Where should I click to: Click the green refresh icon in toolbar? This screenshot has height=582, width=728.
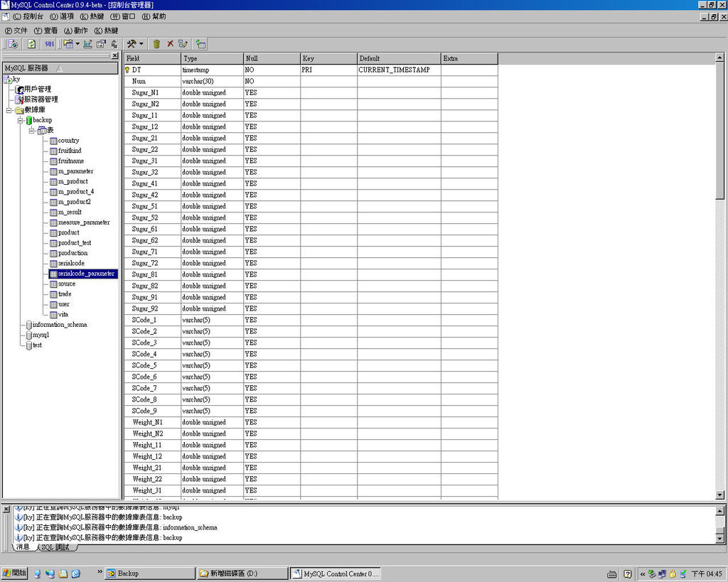31,44
